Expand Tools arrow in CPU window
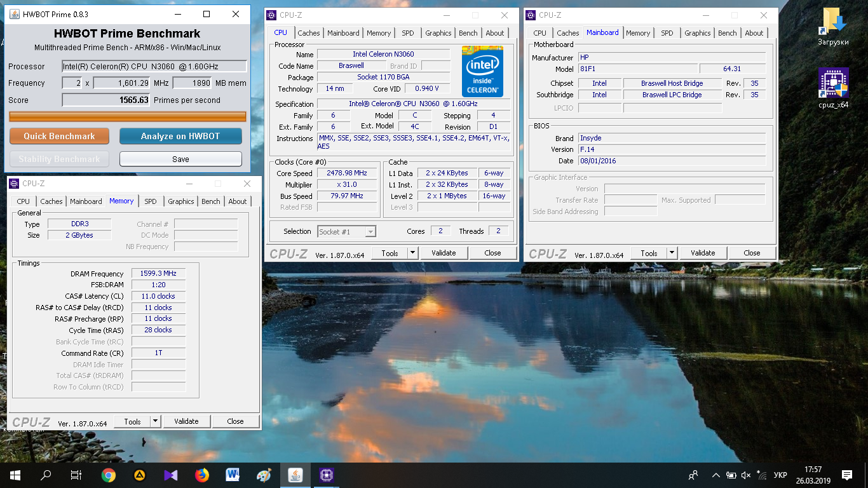The height and width of the screenshot is (488, 868). [412, 253]
